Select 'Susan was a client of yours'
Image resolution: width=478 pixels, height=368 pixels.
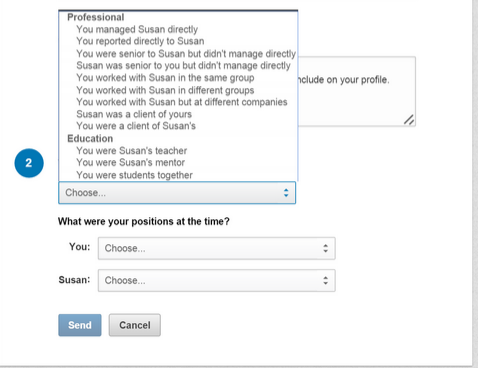178,114
